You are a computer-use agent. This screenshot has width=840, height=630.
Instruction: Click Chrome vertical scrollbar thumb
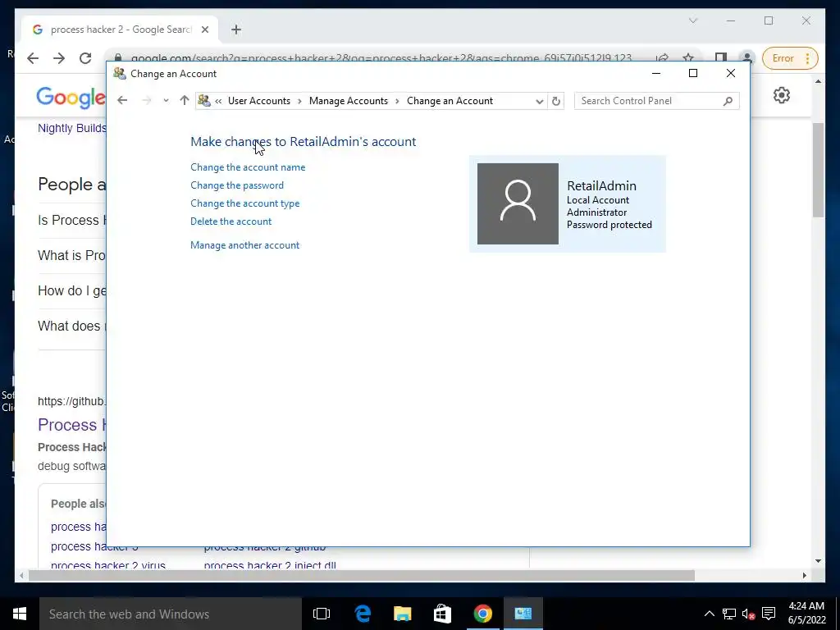(x=818, y=170)
